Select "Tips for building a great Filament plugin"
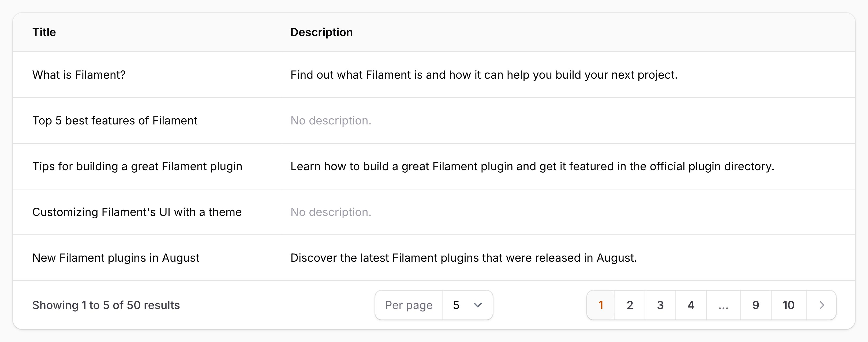This screenshot has width=868, height=342. [x=137, y=166]
